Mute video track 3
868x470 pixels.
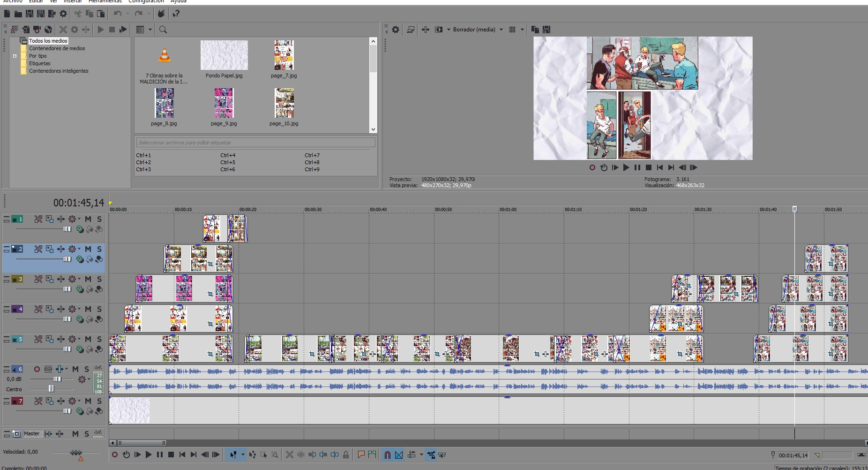pyautogui.click(x=88, y=279)
